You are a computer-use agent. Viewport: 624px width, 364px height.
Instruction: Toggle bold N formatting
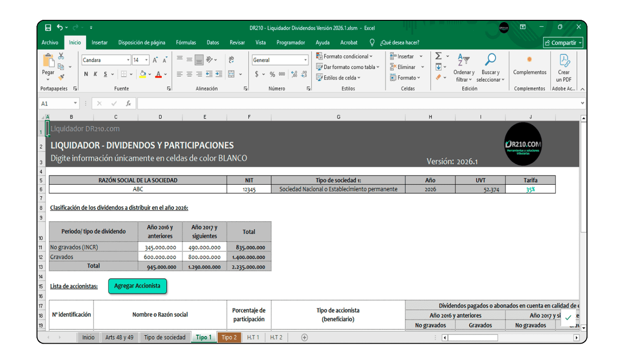(86, 74)
